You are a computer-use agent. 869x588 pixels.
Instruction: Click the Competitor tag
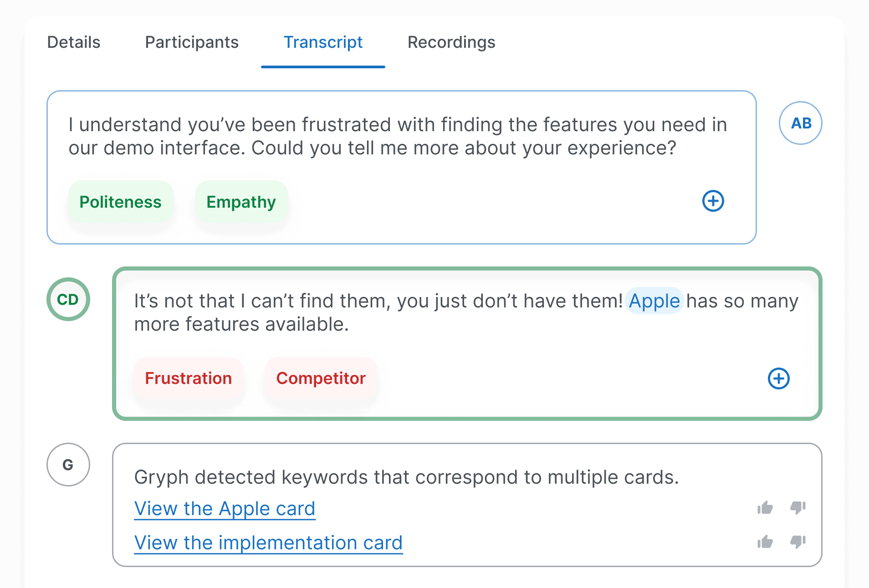pyautogui.click(x=321, y=378)
